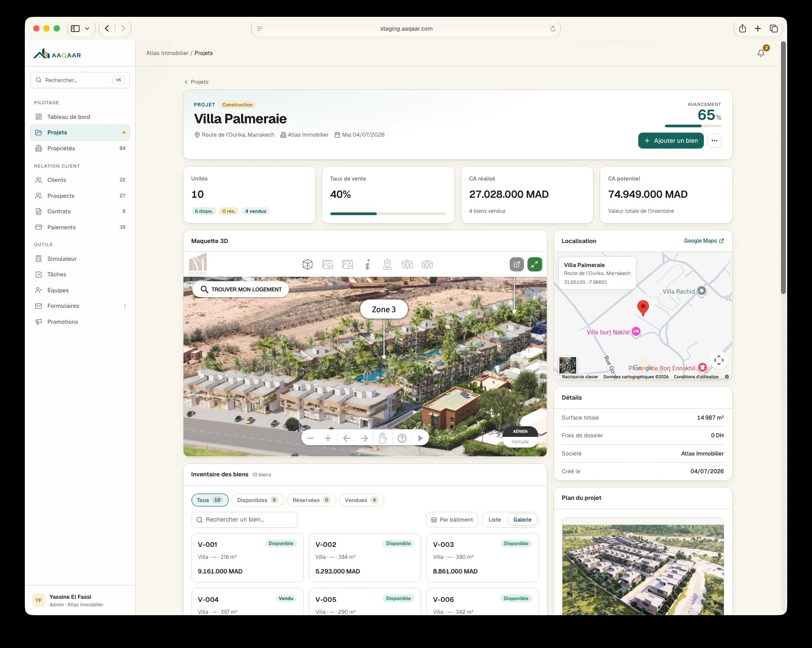Open the info icon in 3D viewer toolbar
812x648 pixels.
(x=367, y=264)
